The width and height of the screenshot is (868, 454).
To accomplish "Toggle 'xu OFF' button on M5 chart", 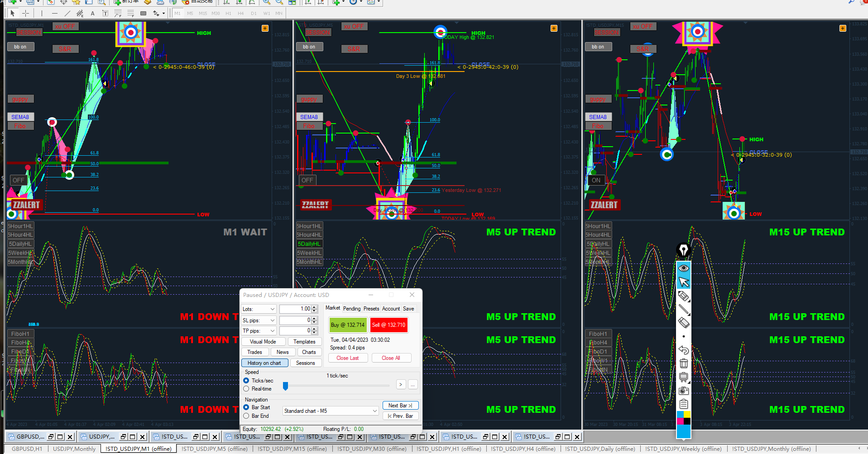I will (x=354, y=26).
